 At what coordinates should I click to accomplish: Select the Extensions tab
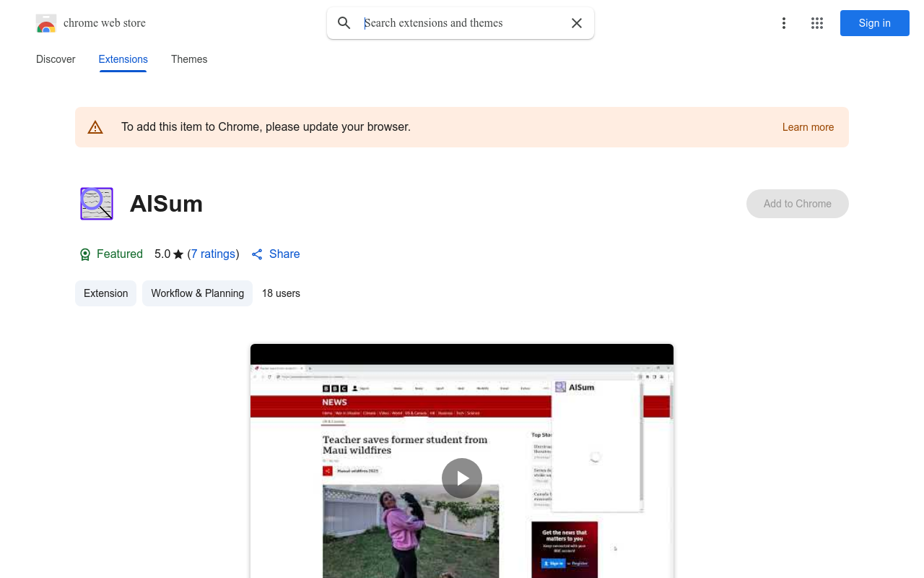(x=123, y=59)
